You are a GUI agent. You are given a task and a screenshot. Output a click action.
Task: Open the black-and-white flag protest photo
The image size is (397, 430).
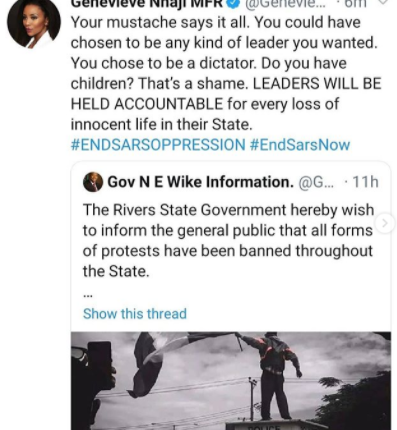coord(231,381)
